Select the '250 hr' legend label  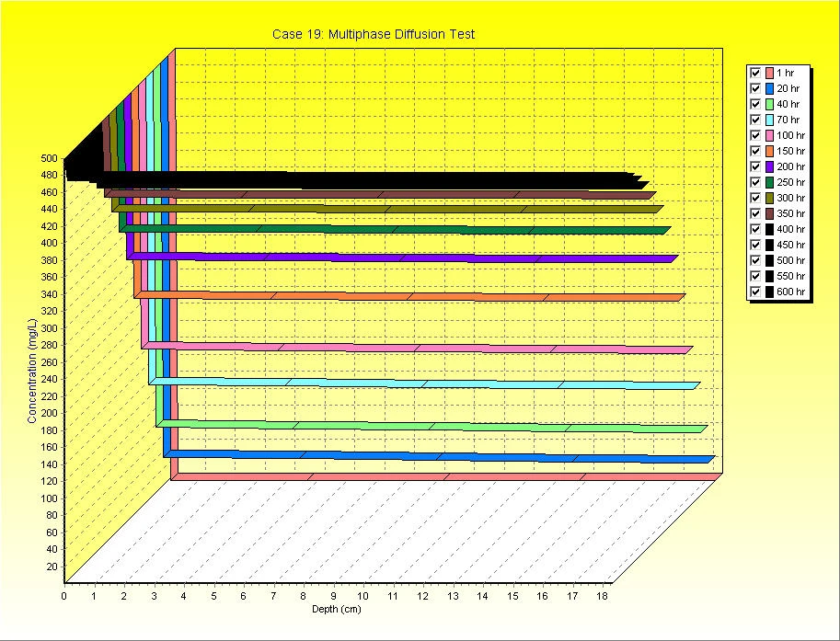click(x=790, y=182)
